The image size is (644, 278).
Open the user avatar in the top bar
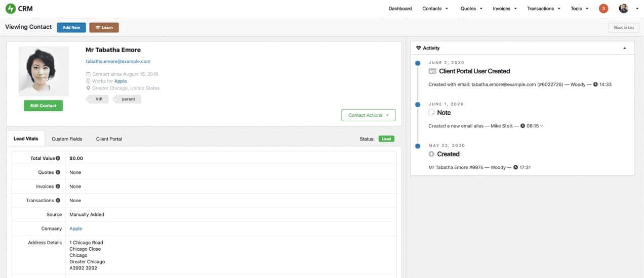(623, 9)
